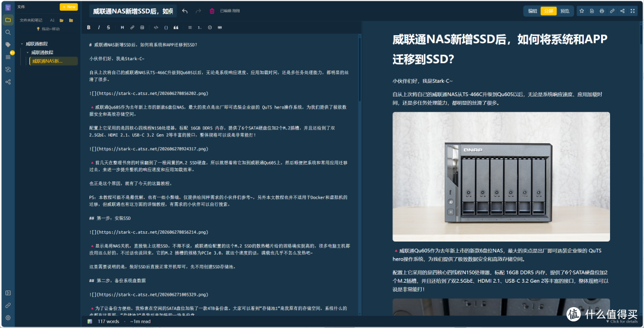The height and width of the screenshot is (328, 644).
Task: Open the search icon in left sidebar
Action: tap(8, 32)
